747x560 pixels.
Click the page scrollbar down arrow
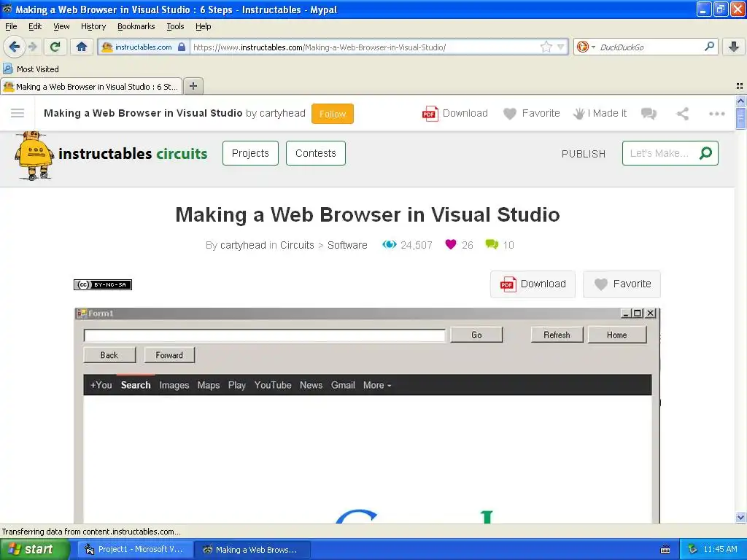coord(740,517)
